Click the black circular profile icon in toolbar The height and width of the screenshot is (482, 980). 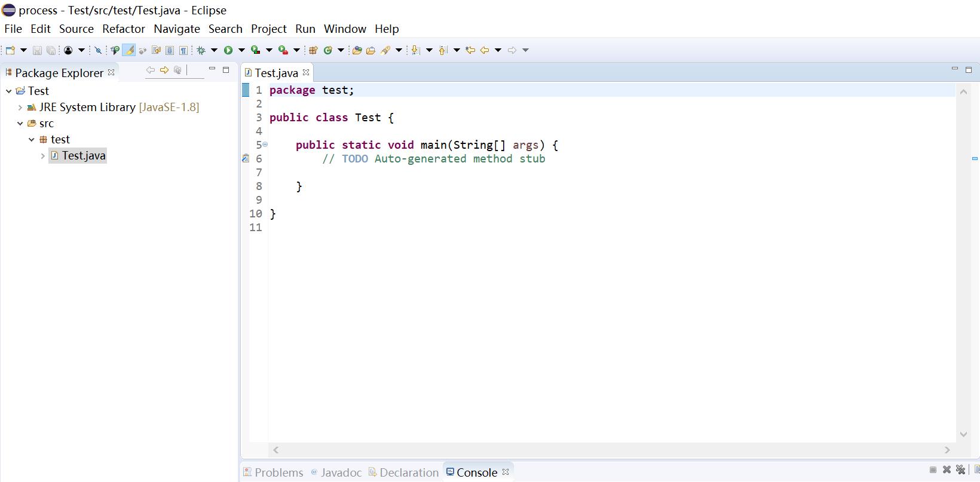point(68,50)
